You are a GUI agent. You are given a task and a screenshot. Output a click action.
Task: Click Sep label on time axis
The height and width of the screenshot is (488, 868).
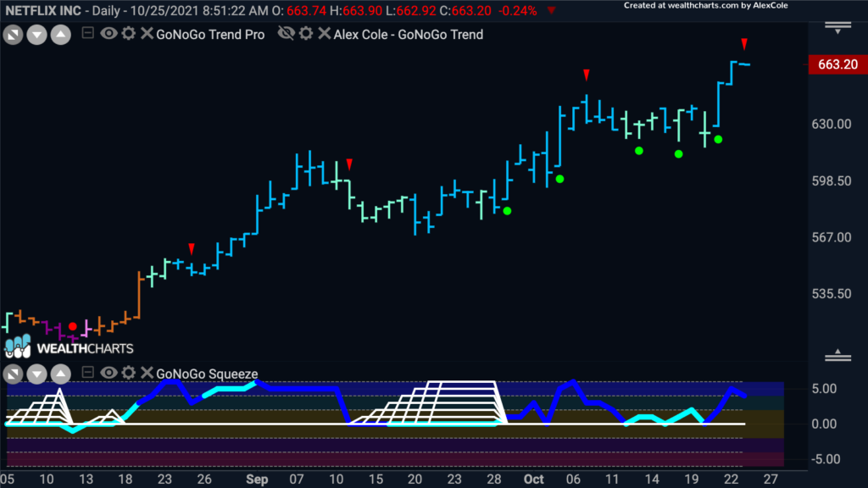257,480
